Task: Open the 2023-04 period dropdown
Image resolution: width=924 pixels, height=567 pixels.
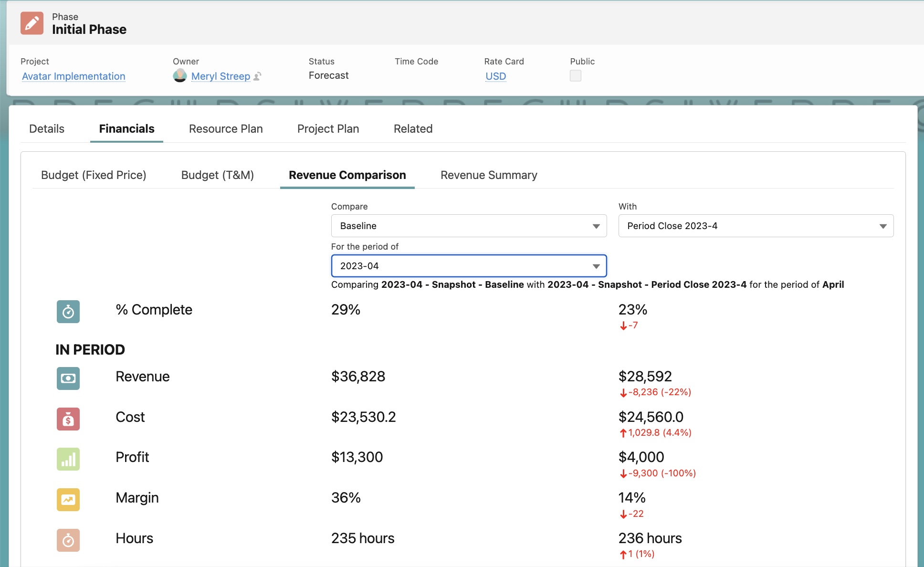Action: pos(469,266)
